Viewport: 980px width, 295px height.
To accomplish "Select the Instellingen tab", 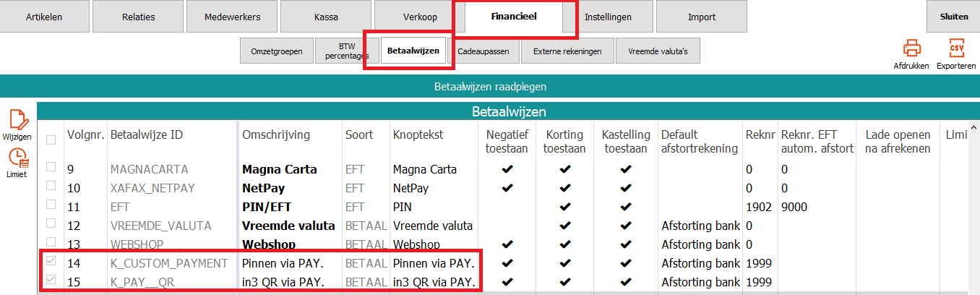I will (608, 17).
